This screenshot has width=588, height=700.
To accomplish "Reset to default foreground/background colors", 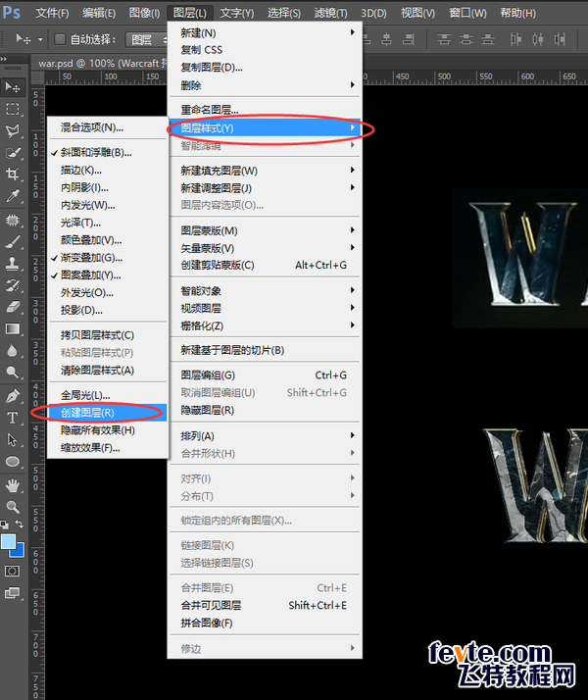I will point(5,525).
